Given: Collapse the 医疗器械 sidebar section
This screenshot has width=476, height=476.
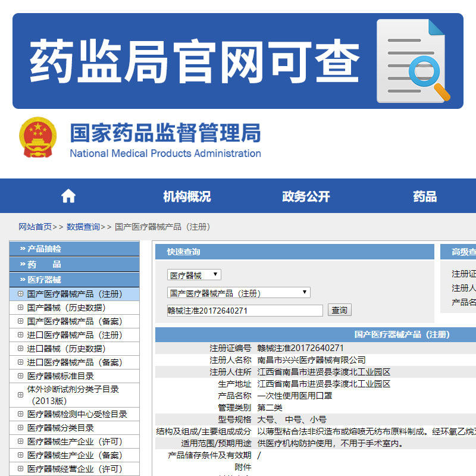Looking at the screenshot, I should (x=74, y=280).
